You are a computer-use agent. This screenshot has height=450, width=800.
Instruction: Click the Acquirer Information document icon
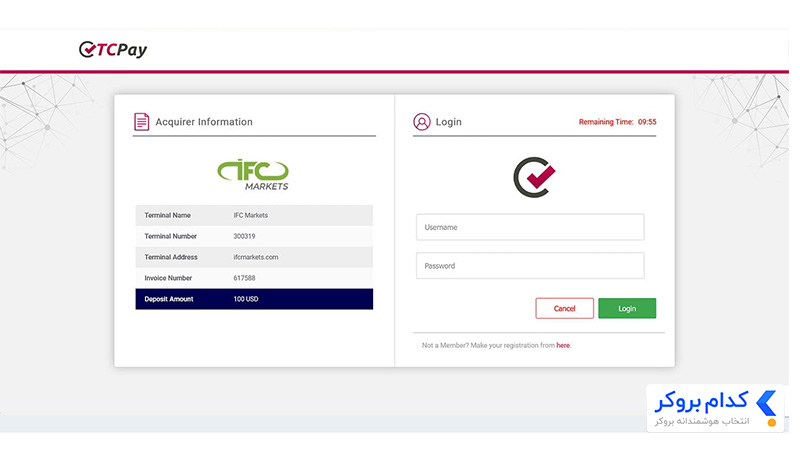pyautogui.click(x=141, y=122)
